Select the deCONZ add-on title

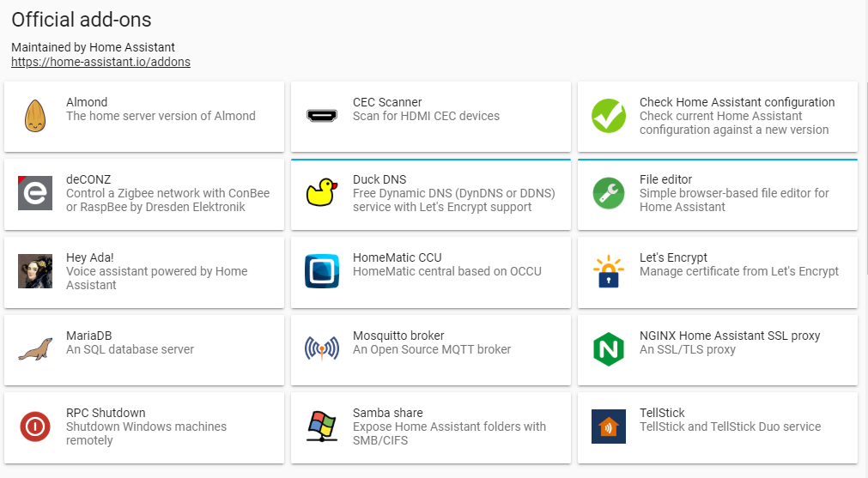point(88,180)
